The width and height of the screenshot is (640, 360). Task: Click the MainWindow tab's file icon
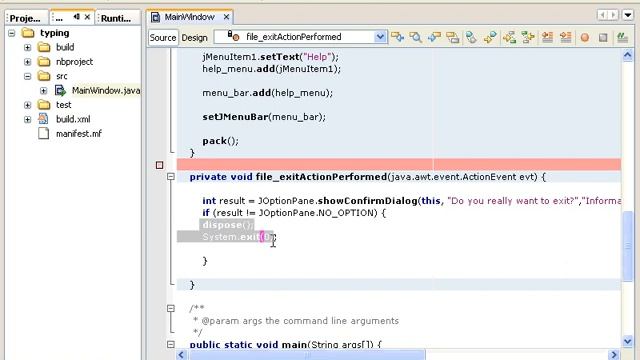(x=156, y=17)
